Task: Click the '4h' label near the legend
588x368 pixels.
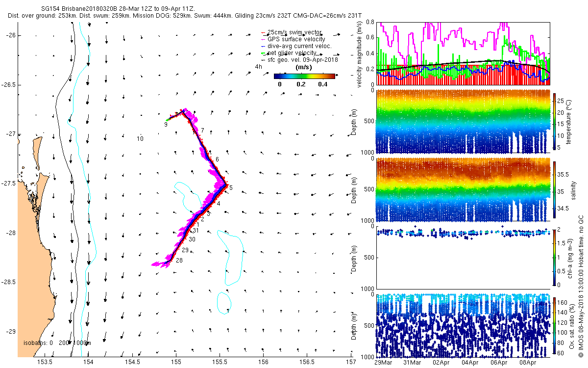Action: [258, 66]
